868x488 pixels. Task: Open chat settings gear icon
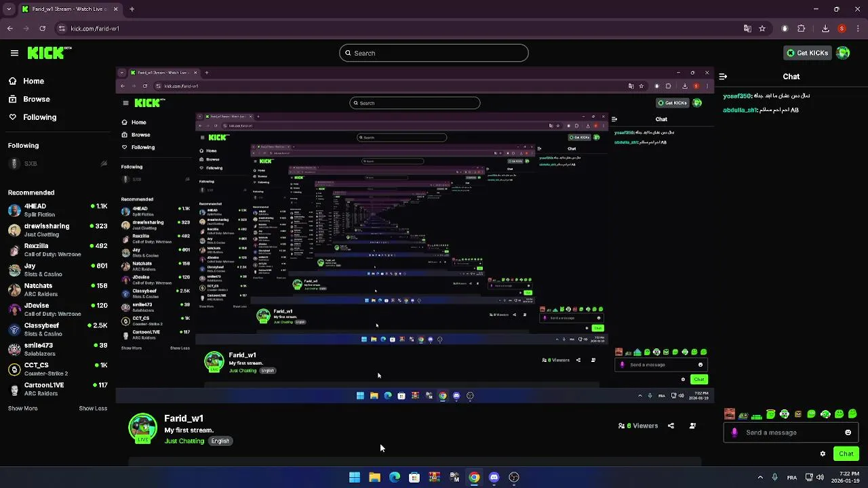[x=823, y=454]
